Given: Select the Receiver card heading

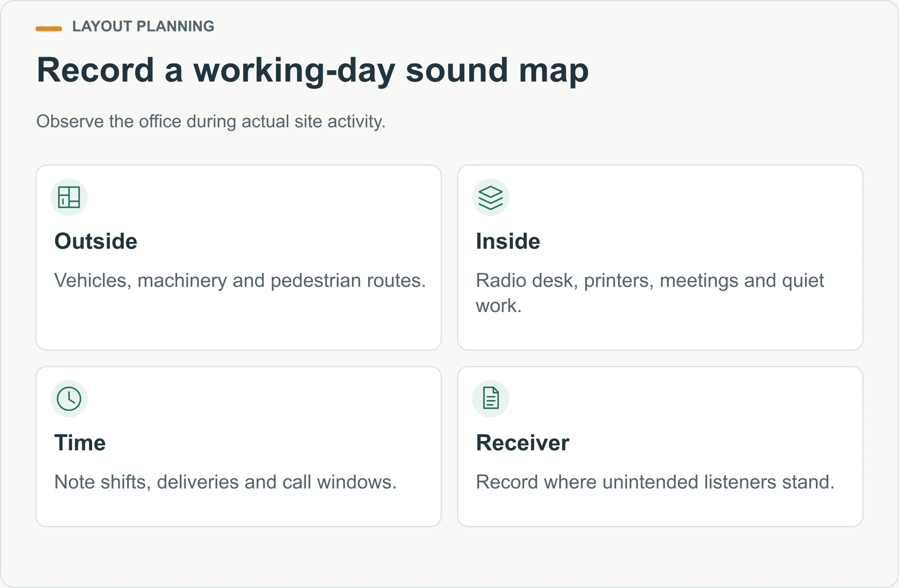Looking at the screenshot, I should 523,443.
